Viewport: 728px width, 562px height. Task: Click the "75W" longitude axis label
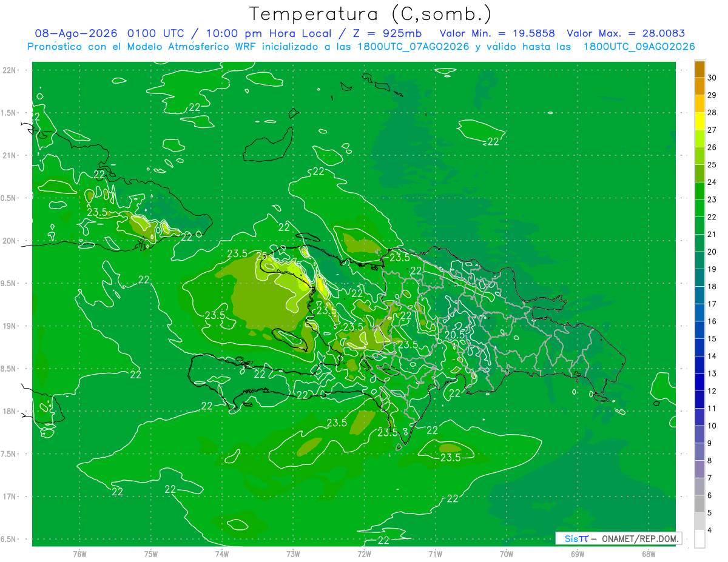pos(151,554)
